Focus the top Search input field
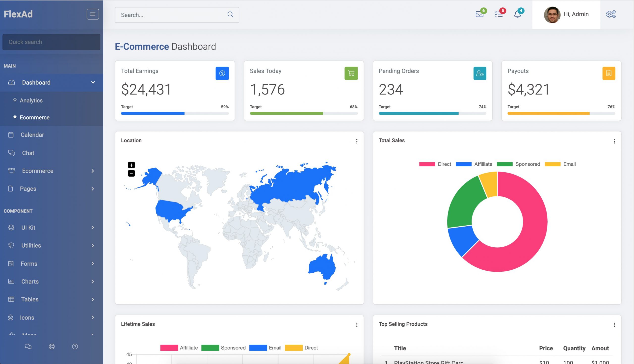The width and height of the screenshot is (634, 364). click(x=177, y=15)
